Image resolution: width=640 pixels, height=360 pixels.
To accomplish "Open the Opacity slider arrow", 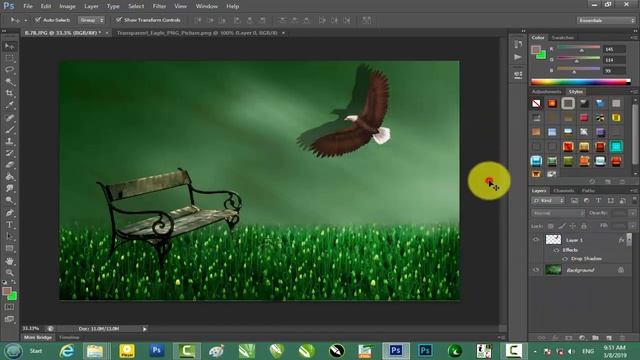I will pos(633,213).
